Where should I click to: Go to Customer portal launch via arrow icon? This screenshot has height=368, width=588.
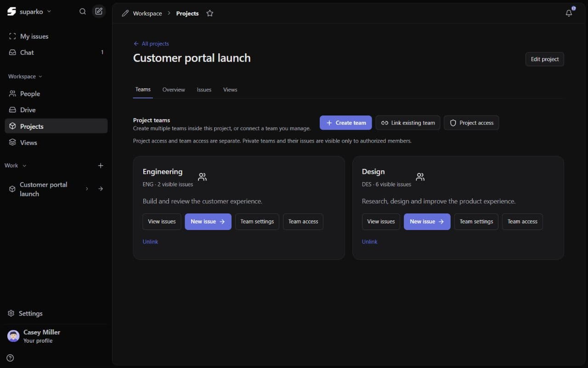pos(101,189)
